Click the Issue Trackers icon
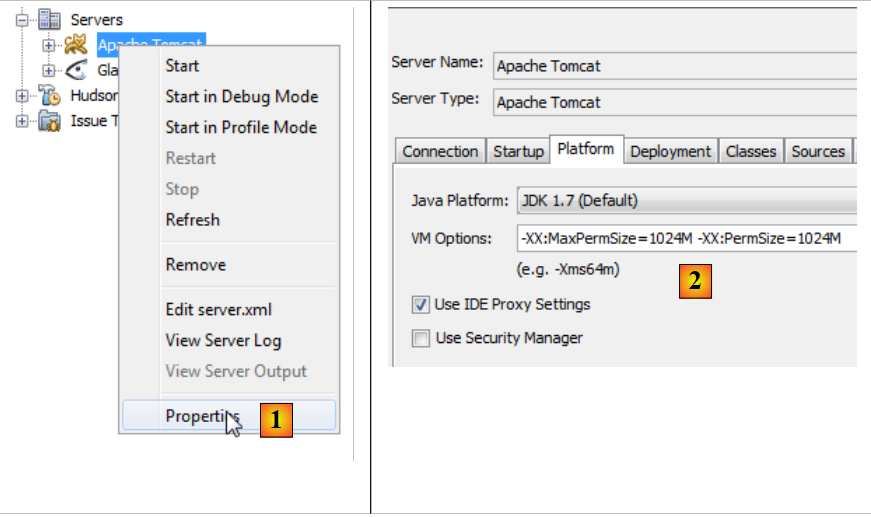 click(49, 121)
